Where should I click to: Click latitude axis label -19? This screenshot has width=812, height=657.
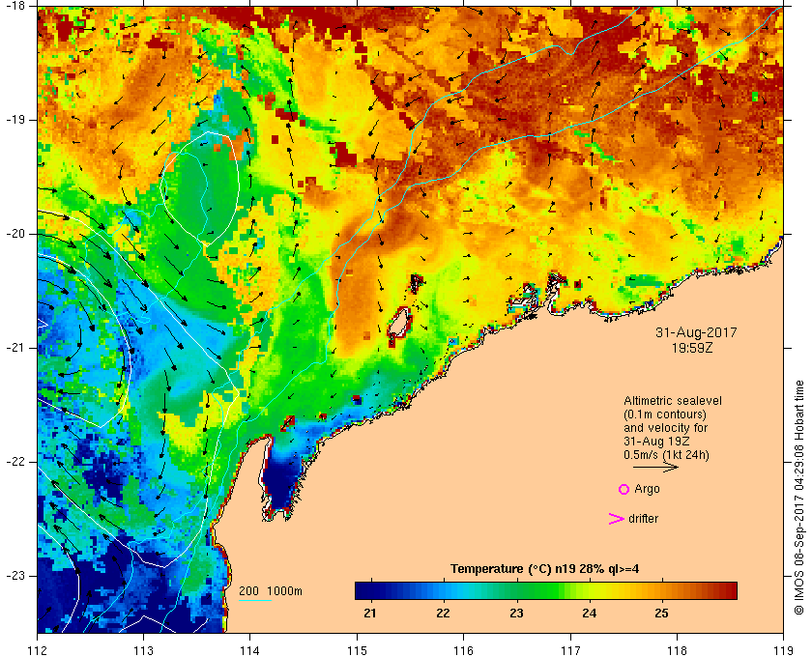pyautogui.click(x=15, y=120)
